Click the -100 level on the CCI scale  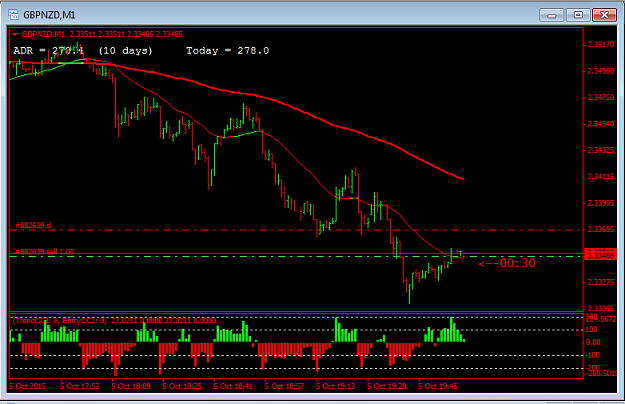(593, 355)
